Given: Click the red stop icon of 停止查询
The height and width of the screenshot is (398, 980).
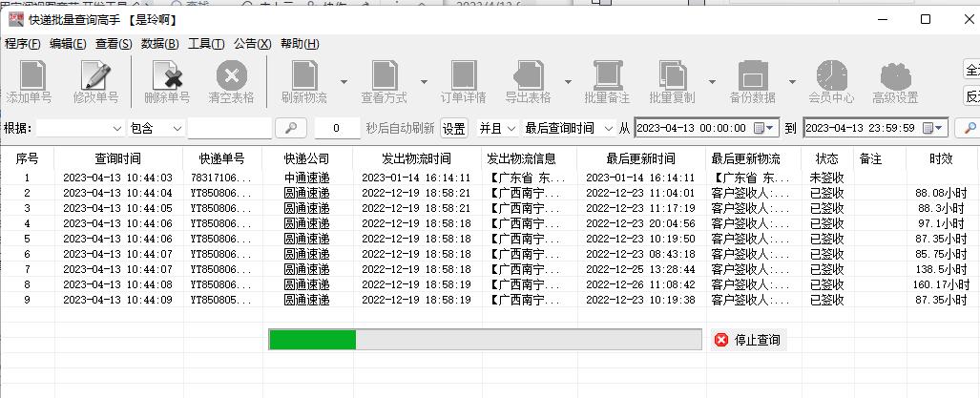Looking at the screenshot, I should pos(721,340).
